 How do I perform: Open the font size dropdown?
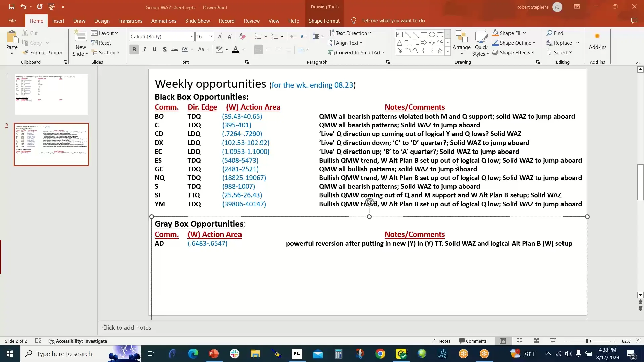tap(211, 37)
